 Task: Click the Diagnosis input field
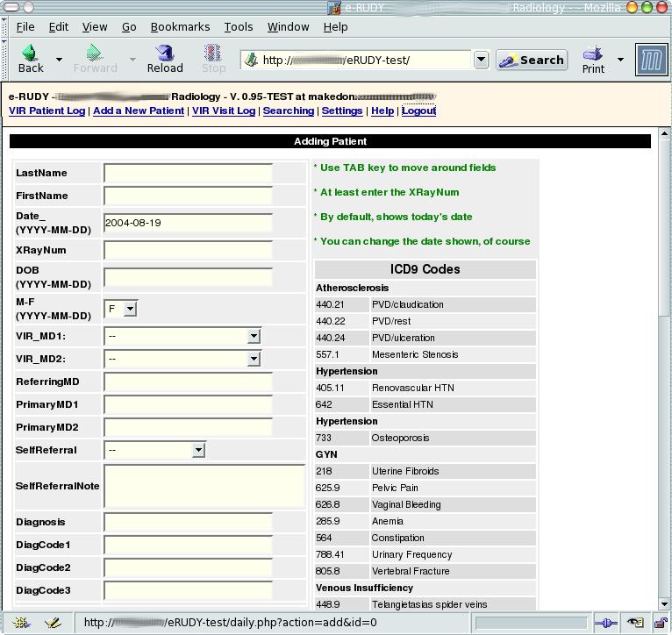pos(188,522)
